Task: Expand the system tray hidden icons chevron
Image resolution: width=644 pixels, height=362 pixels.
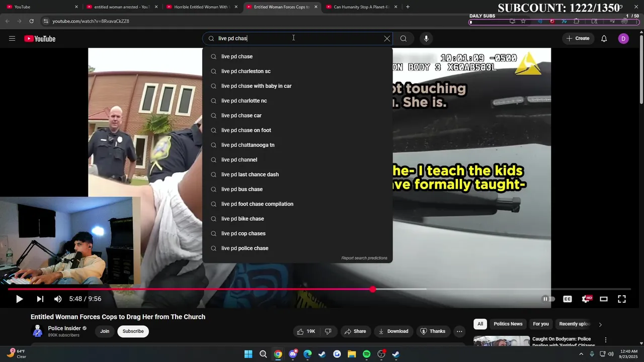Action: (x=581, y=354)
